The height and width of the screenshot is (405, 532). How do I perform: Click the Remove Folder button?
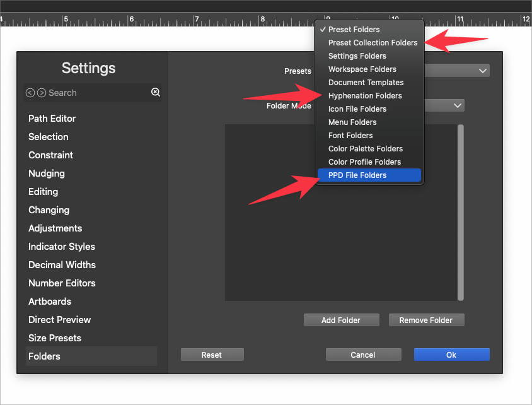pyautogui.click(x=426, y=320)
